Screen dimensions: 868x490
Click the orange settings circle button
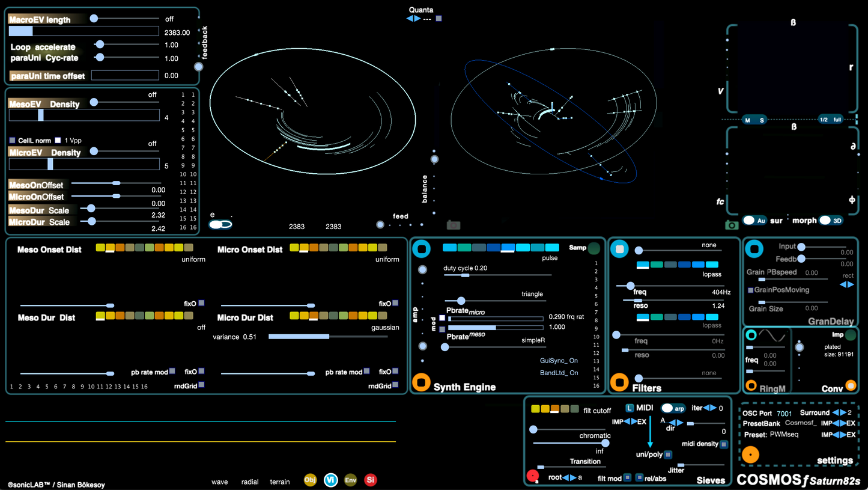click(750, 455)
